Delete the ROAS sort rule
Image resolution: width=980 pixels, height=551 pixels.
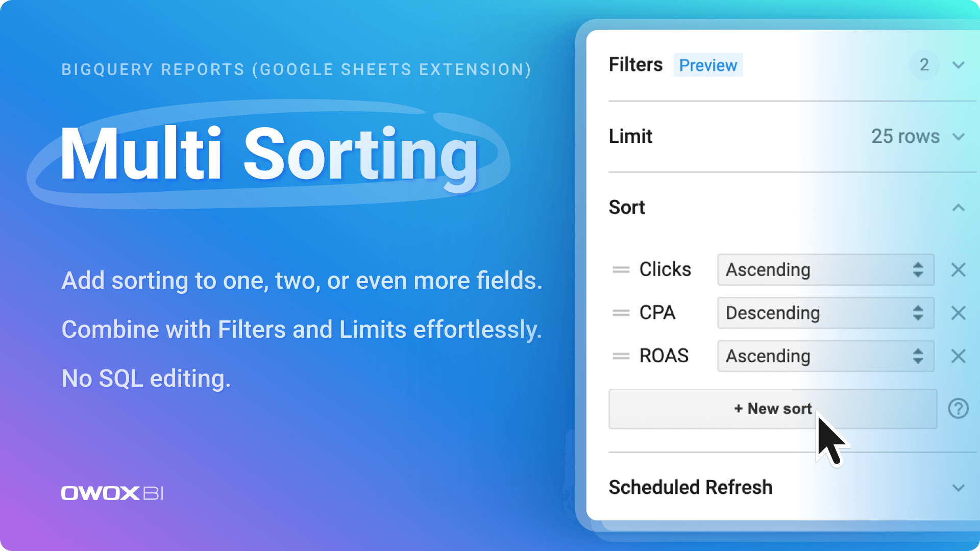click(x=958, y=356)
